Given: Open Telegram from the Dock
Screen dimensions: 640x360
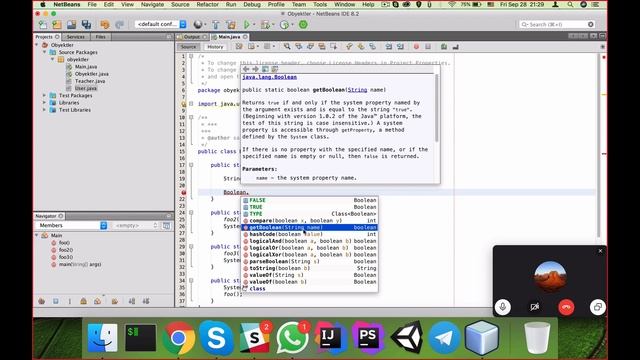Looking at the screenshot, I should click(444, 338).
